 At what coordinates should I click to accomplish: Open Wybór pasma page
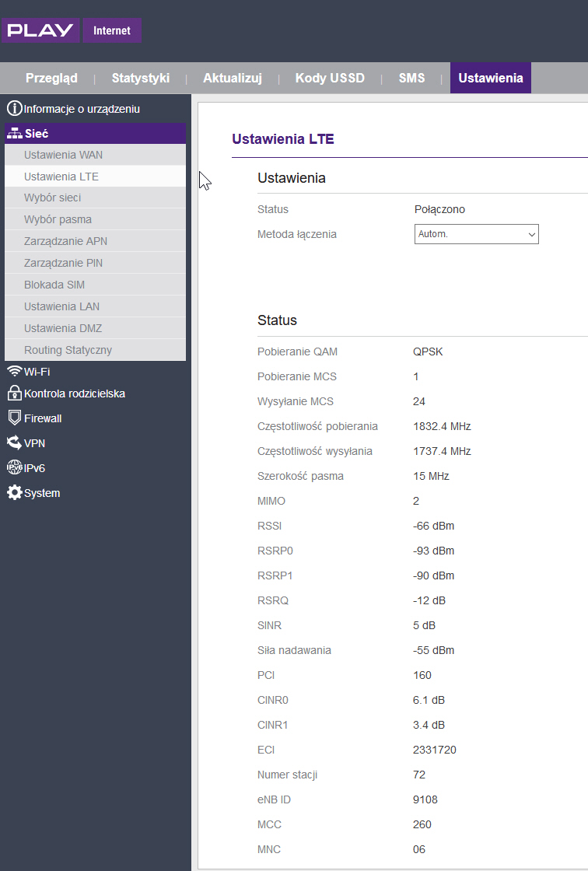click(95, 219)
